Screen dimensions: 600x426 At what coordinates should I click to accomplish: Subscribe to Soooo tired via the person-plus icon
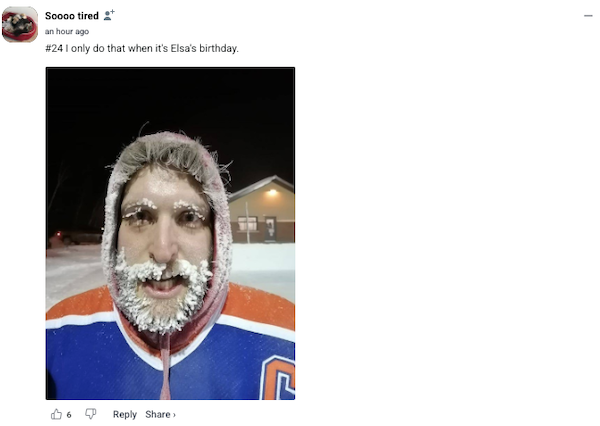click(109, 15)
